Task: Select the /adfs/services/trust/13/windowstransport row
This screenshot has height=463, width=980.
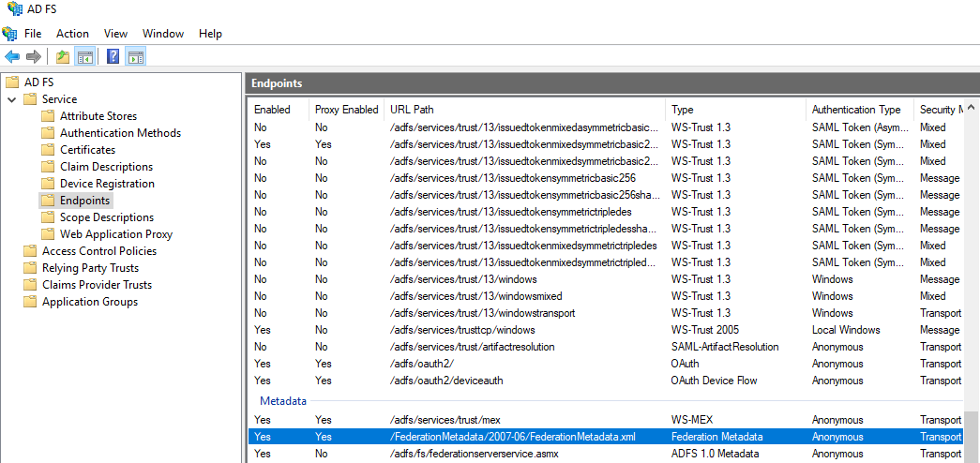Action: click(606, 312)
